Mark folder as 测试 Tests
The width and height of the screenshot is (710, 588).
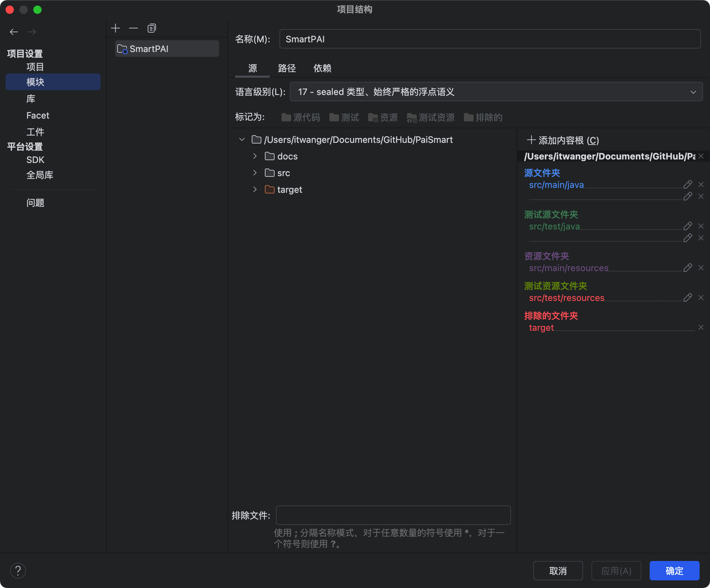(x=344, y=118)
